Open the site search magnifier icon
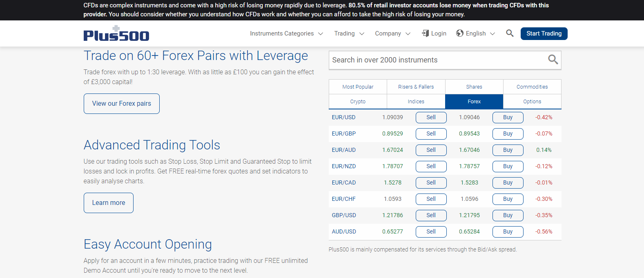 point(510,33)
